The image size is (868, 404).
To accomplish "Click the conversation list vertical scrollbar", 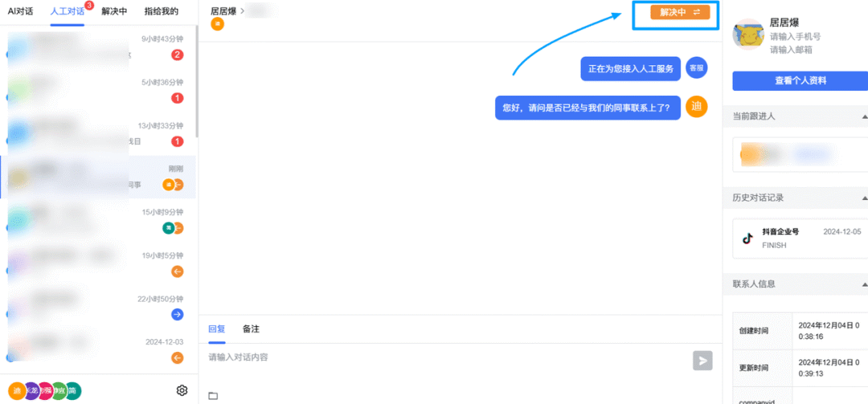I will pos(197,83).
